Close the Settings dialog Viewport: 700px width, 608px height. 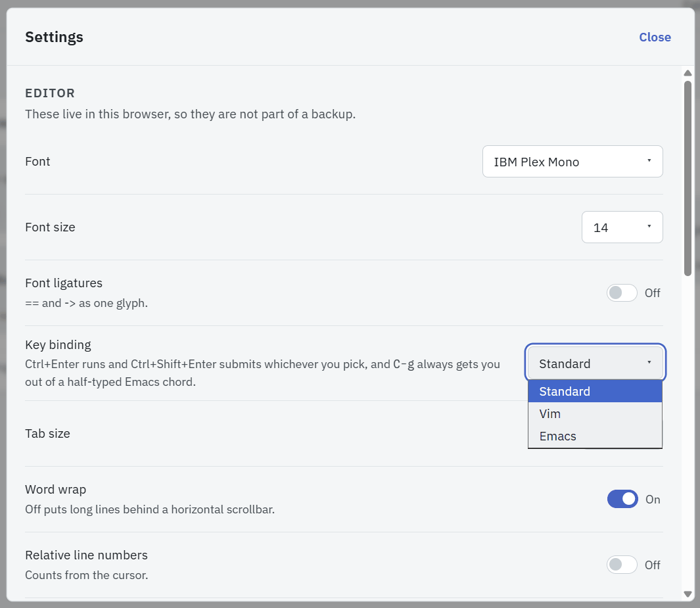tap(655, 37)
